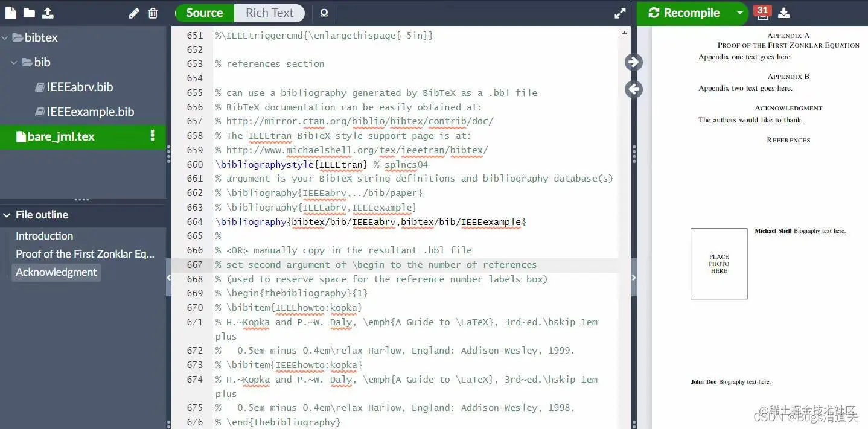Place the cursor on line 664 \bibliography command

tap(371, 221)
